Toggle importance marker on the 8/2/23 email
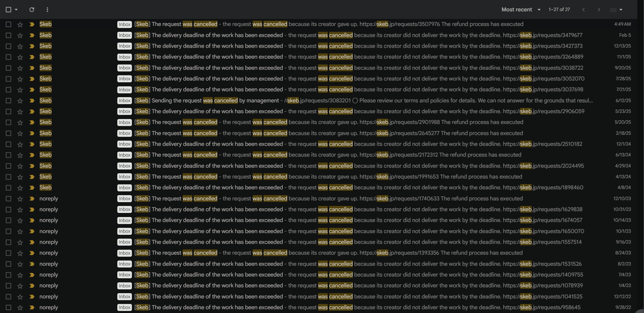The width and height of the screenshot is (644, 313). 32,264
